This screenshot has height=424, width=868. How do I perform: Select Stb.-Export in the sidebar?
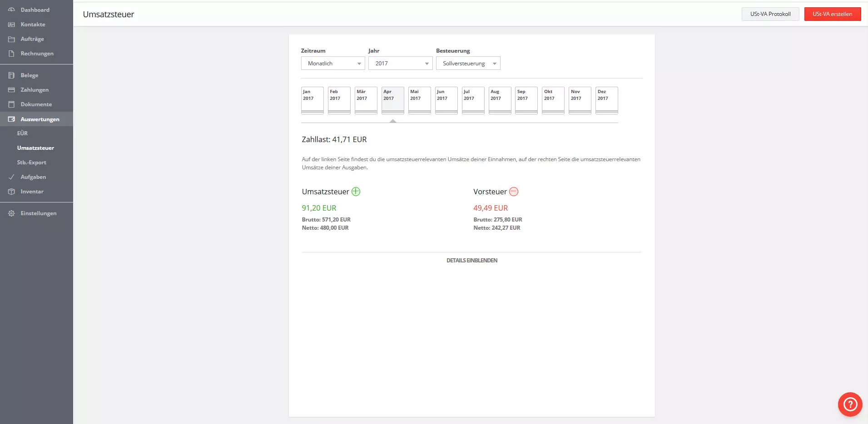[x=31, y=163]
